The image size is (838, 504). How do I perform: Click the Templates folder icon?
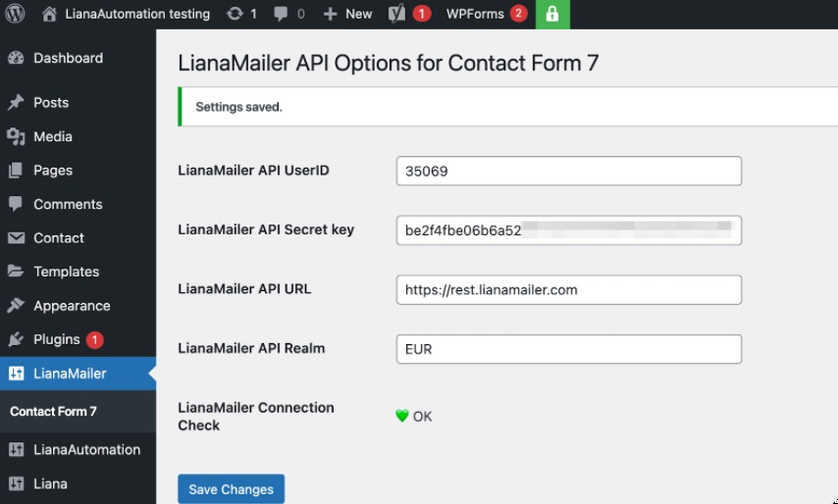16,272
